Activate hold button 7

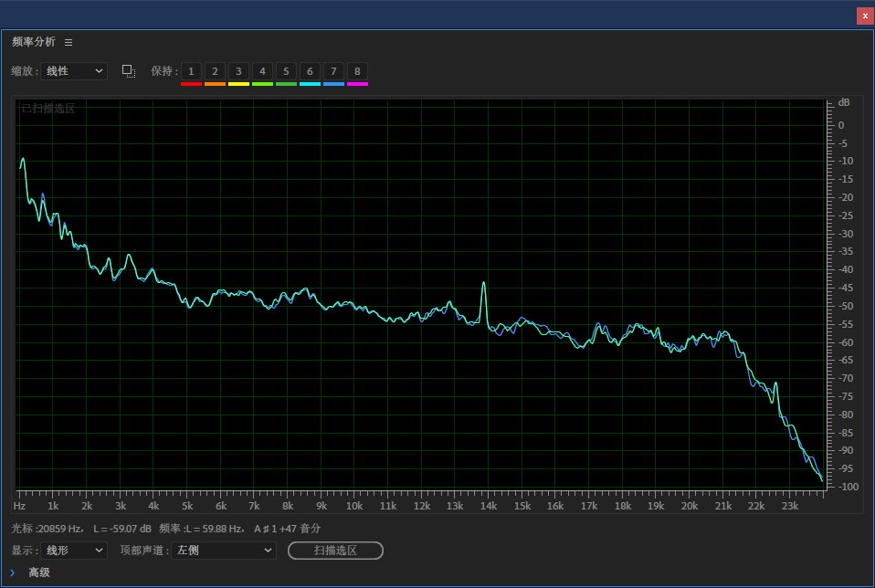point(333,71)
